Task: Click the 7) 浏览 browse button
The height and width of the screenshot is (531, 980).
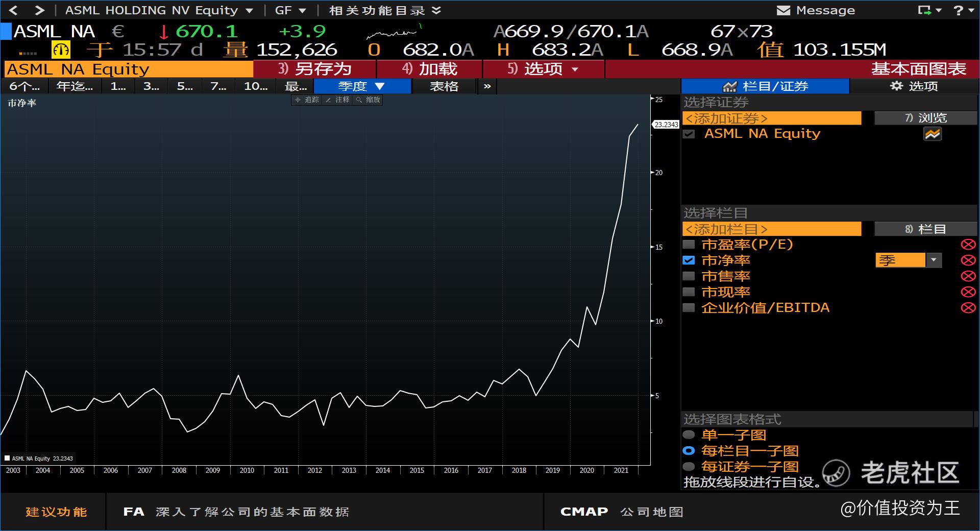Action: pos(925,118)
